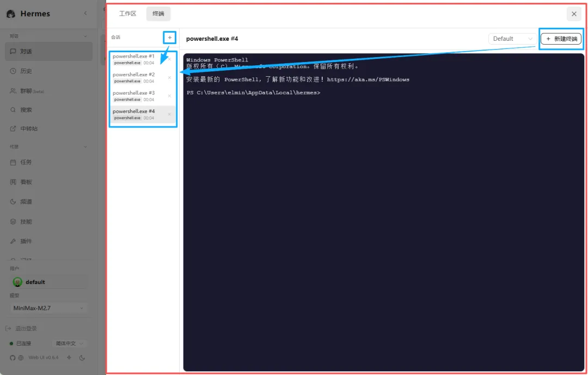Open the Default terminal profile dropdown

pyautogui.click(x=512, y=39)
